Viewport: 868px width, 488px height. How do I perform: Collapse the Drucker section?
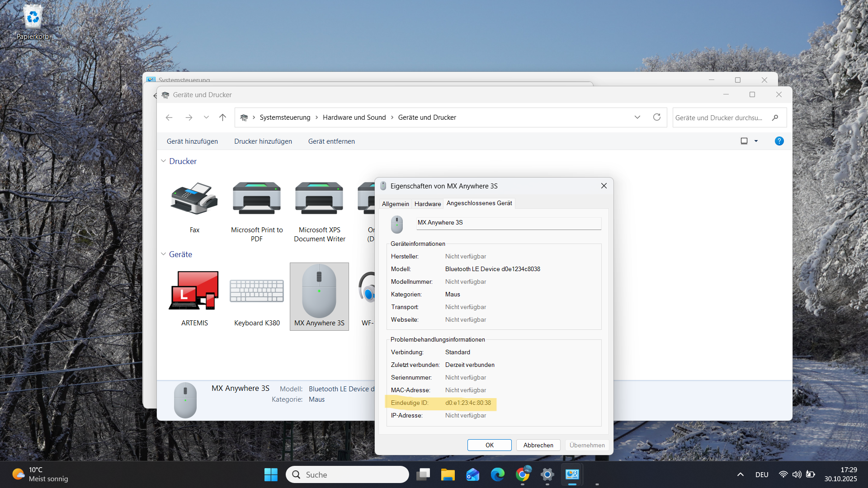click(x=163, y=161)
